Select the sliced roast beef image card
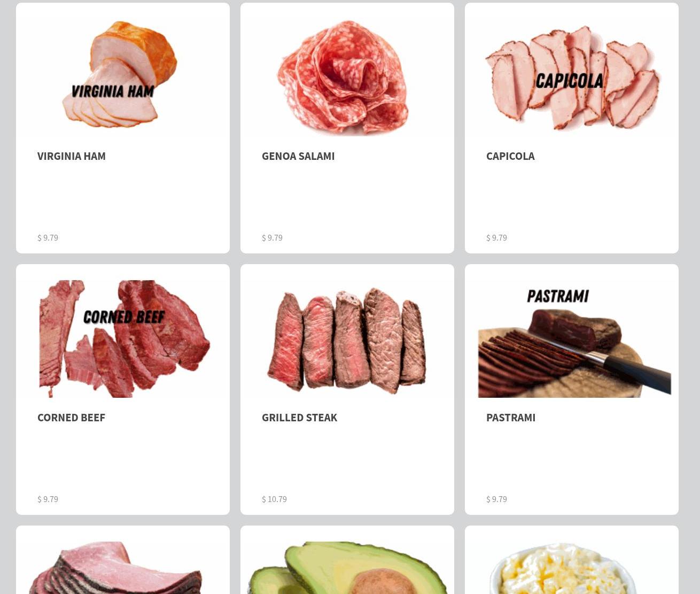 tap(123, 567)
